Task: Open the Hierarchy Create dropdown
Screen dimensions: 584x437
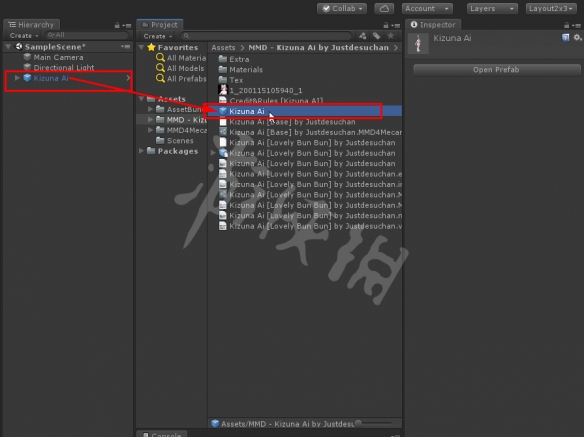Action: pyautogui.click(x=24, y=35)
